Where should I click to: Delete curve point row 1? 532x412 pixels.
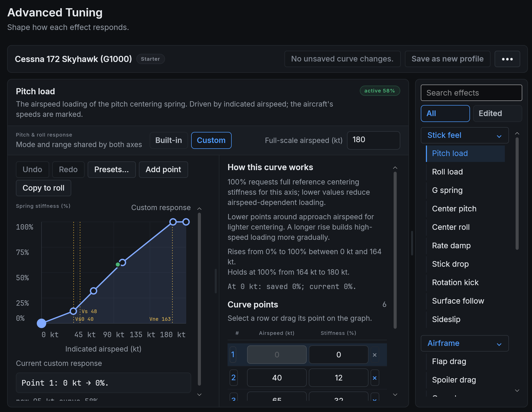click(375, 355)
